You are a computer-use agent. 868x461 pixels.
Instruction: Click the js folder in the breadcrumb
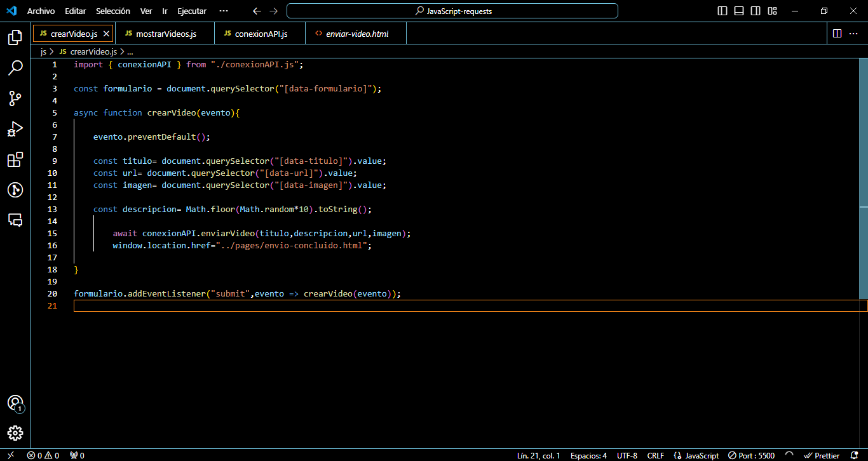43,52
